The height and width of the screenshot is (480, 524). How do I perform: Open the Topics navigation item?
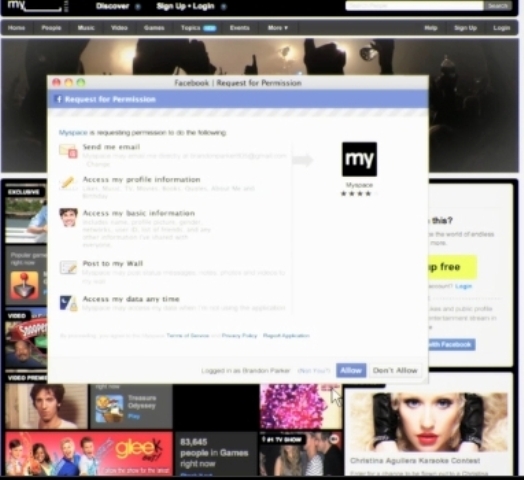click(198, 28)
